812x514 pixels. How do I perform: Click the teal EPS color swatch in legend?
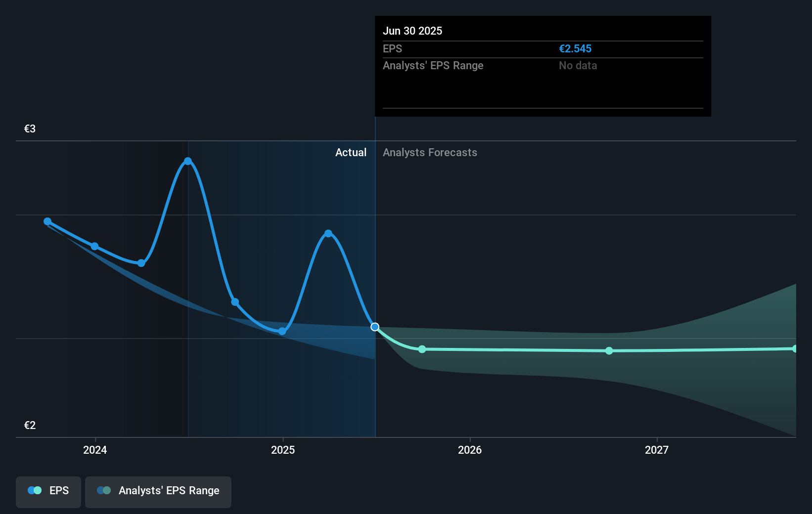pyautogui.click(x=38, y=490)
